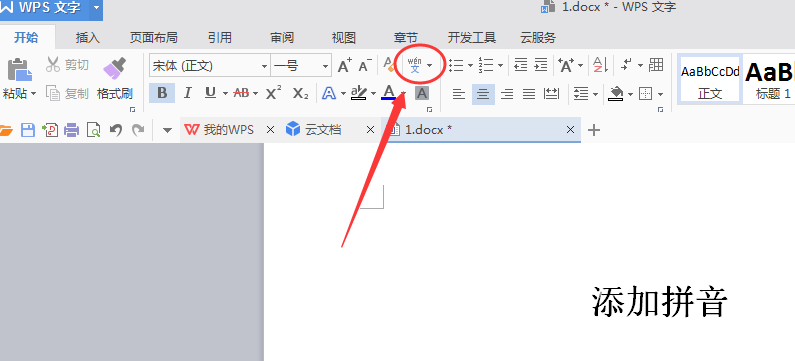This screenshot has width=795, height=361.
Task: Click the line spacing icon
Action: 581,94
